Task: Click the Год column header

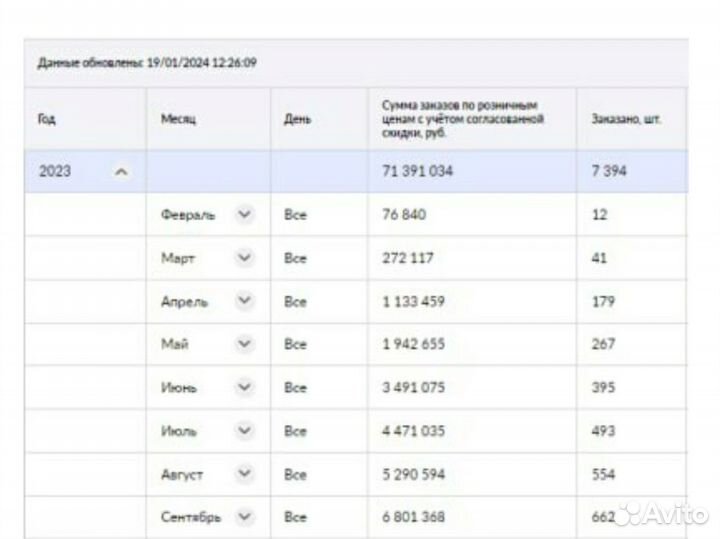Action: coord(47,119)
